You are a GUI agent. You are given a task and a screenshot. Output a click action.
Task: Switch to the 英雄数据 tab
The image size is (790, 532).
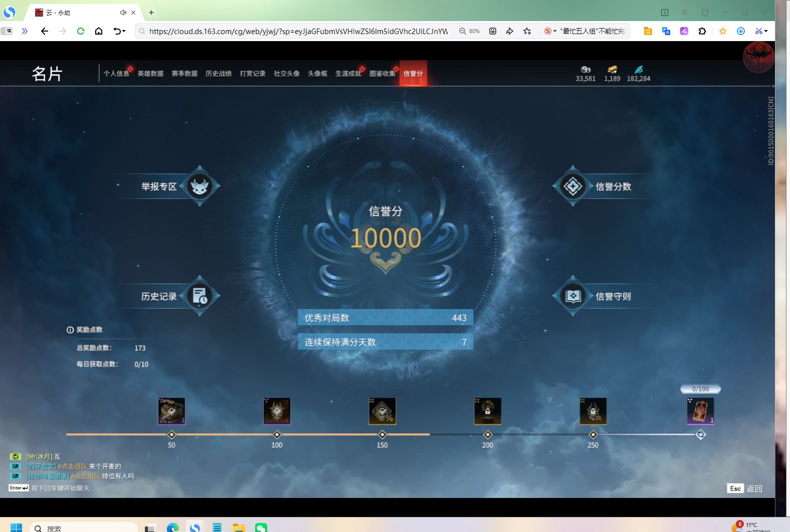pos(150,73)
